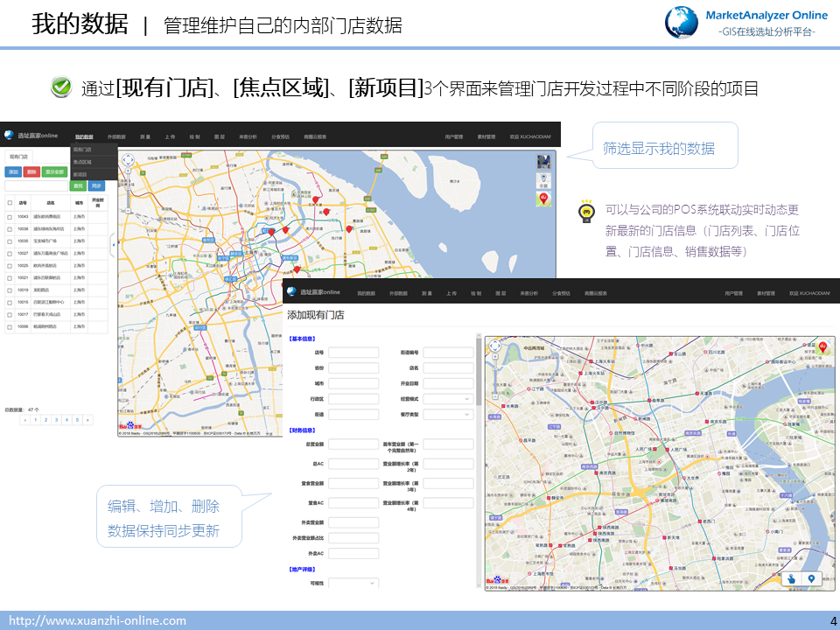Check the box for store 10038

(10, 229)
